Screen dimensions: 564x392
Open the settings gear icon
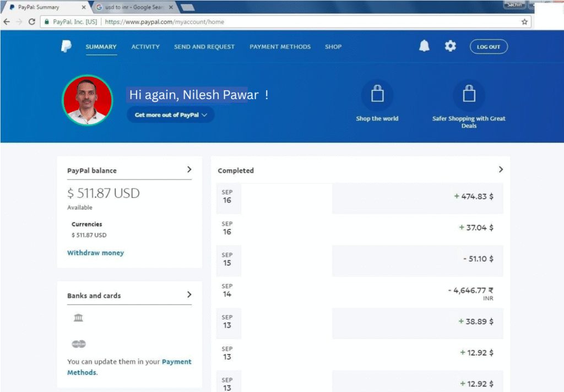coord(451,46)
